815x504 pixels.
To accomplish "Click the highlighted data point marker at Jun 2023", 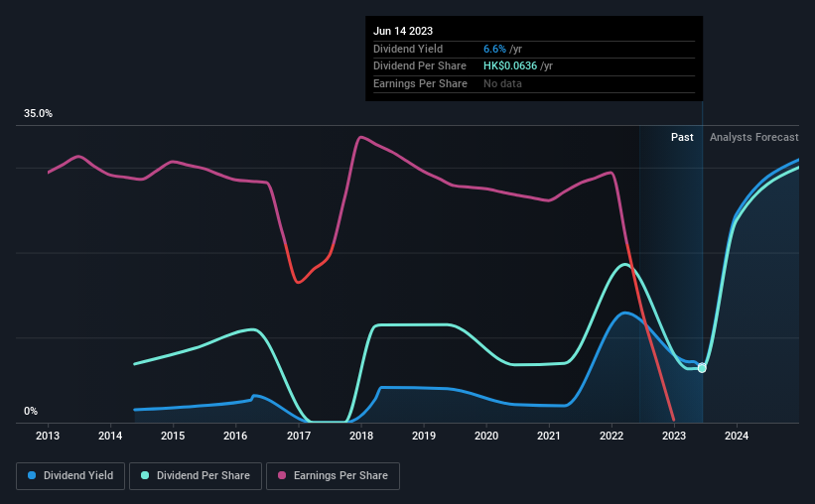I will (x=702, y=368).
